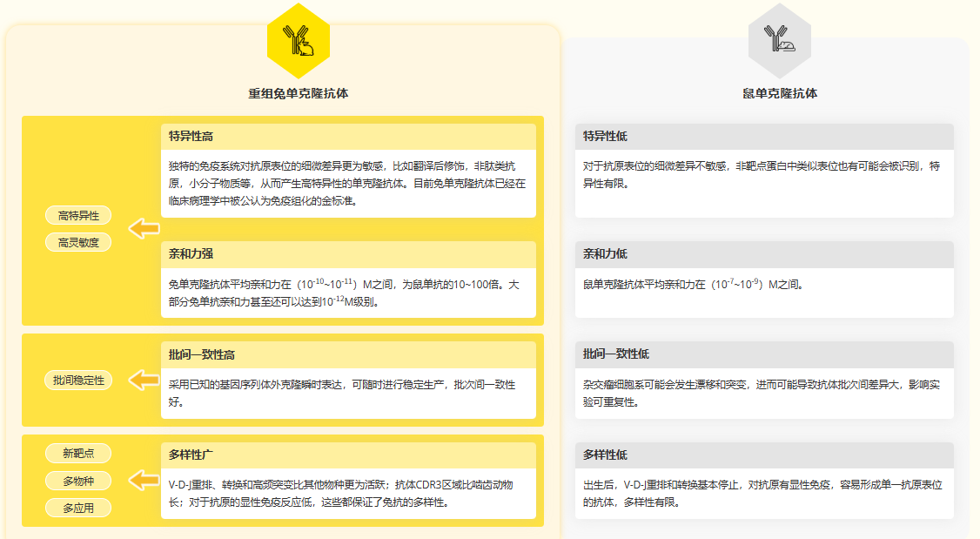Click the gray 特异性低 card header
This screenshot has width=980, height=539.
point(764,137)
